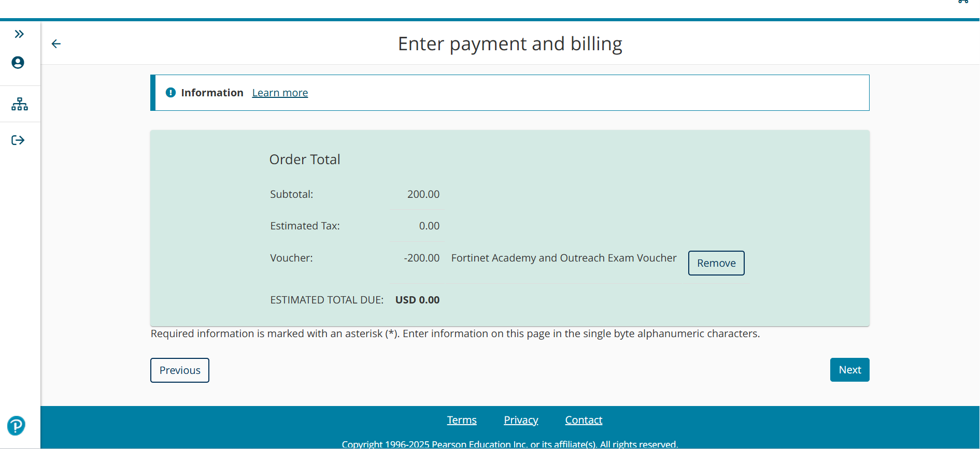Image resolution: width=980 pixels, height=449 pixels.
Task: Go back using the left arrow
Action: coord(56,44)
